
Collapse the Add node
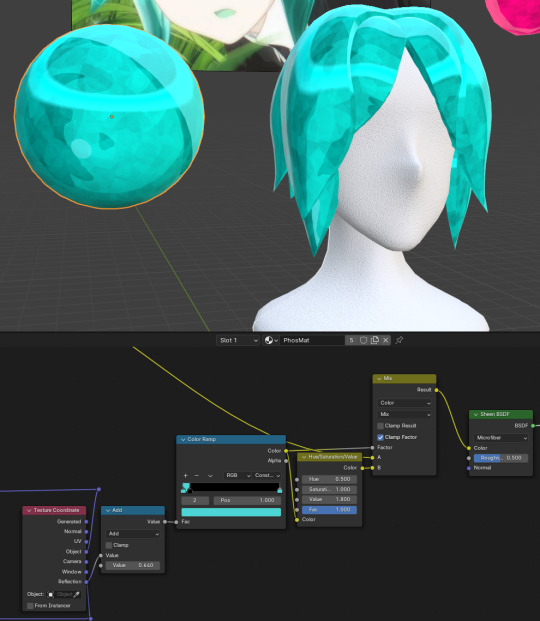pos(108,511)
